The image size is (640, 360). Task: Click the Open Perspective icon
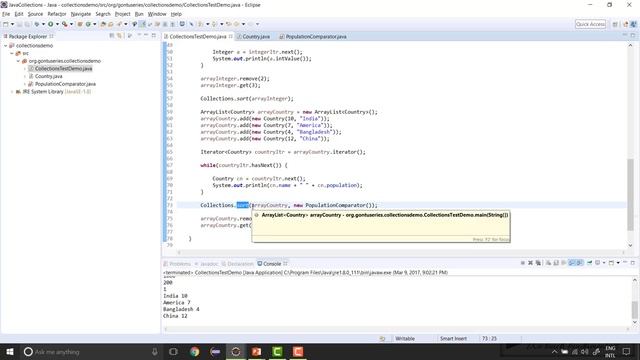click(615, 24)
